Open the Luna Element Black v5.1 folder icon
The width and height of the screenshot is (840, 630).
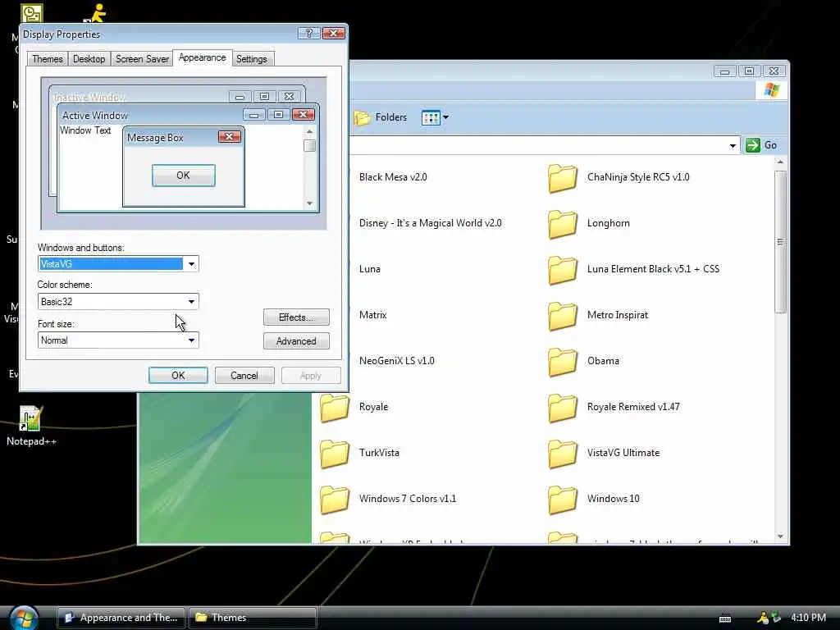[x=563, y=270]
